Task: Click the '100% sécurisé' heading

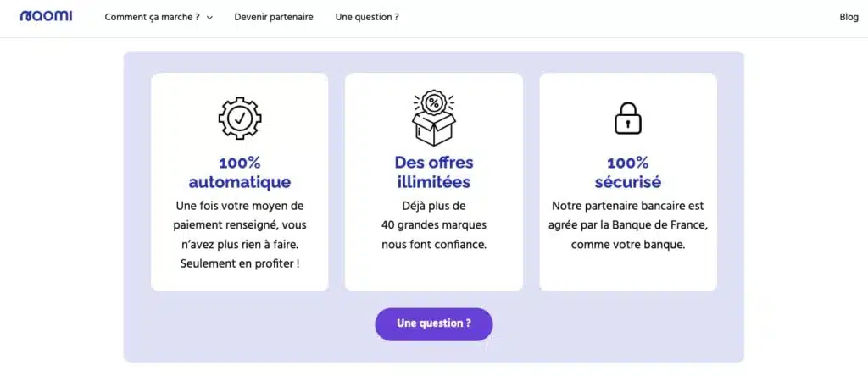Action: pos(628,172)
